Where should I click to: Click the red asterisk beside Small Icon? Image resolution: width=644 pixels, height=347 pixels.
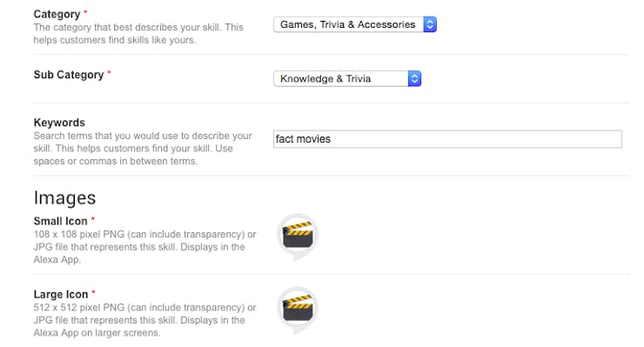[x=93, y=219]
